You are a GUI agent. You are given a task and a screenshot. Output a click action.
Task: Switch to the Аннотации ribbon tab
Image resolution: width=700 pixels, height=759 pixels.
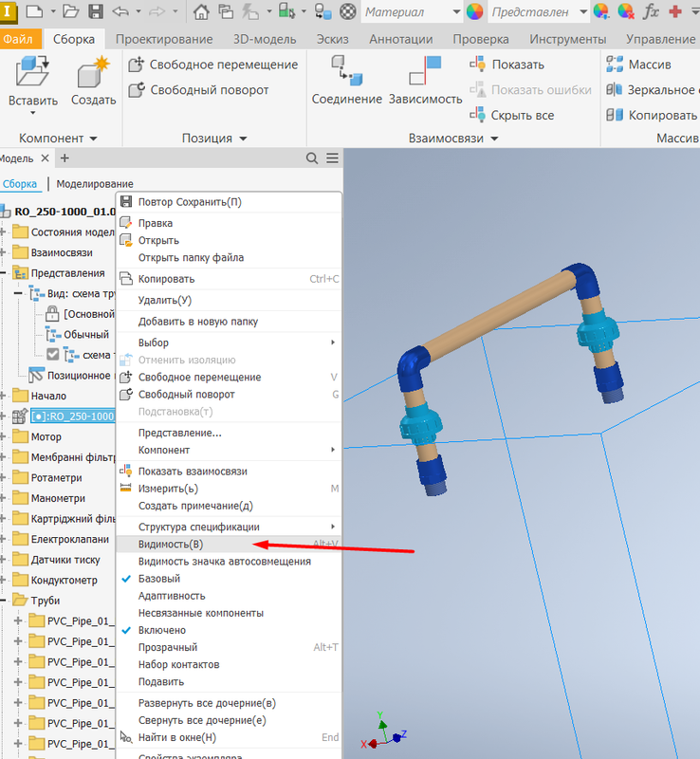tap(401, 39)
